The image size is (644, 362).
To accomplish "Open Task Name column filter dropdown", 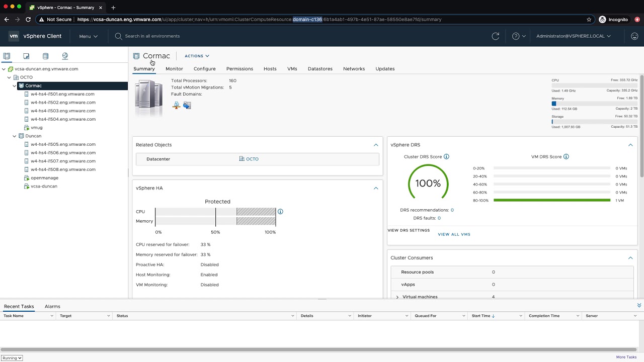I will tap(52, 316).
